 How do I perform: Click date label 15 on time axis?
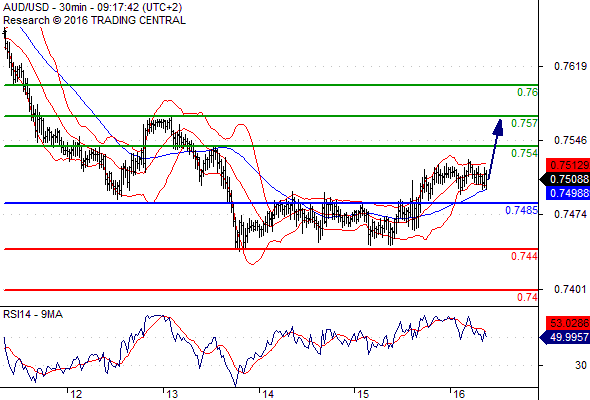tap(363, 394)
